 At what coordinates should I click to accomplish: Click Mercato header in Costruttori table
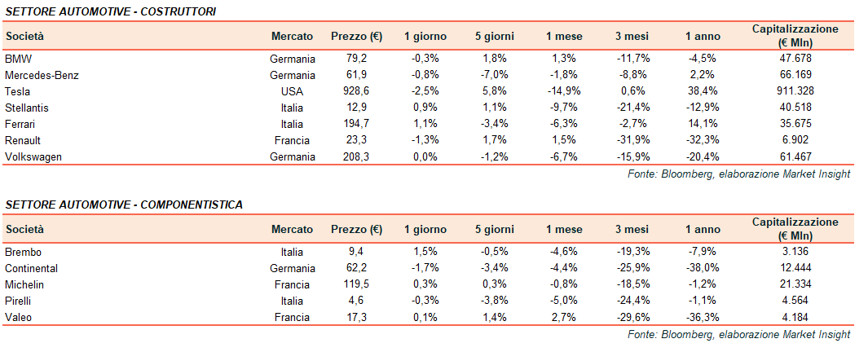pyautogui.click(x=292, y=37)
